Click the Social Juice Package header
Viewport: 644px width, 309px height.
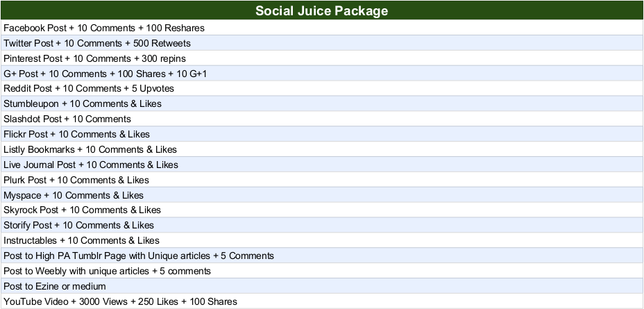coord(321,11)
